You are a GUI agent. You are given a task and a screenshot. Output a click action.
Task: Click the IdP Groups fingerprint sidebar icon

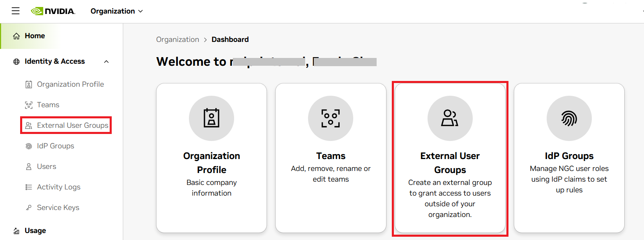click(x=29, y=146)
